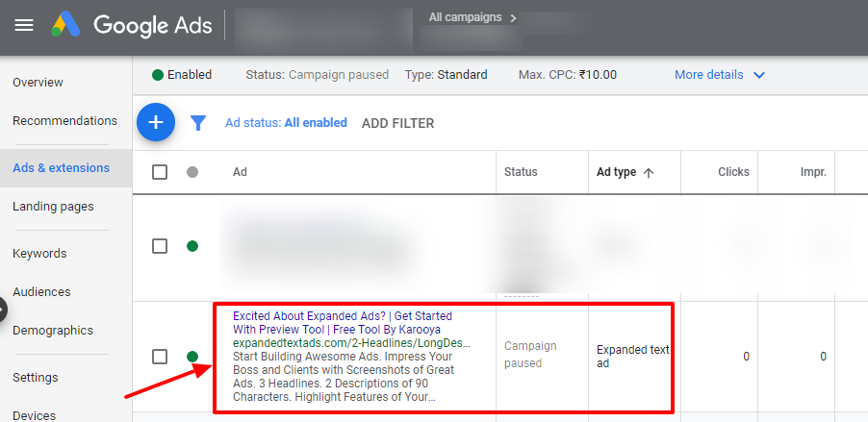
Task: Tick the select-all checkbox in the table header
Action: pyautogui.click(x=160, y=172)
